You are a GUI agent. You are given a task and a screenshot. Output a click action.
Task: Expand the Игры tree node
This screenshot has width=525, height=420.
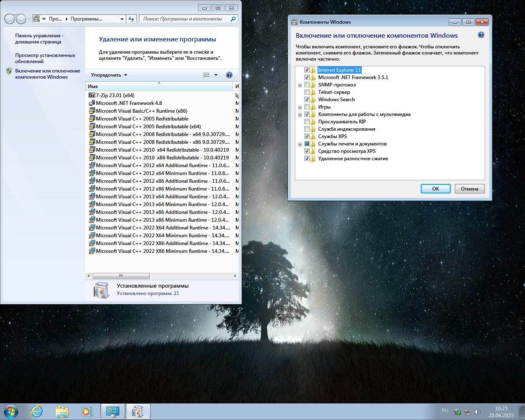(300, 107)
